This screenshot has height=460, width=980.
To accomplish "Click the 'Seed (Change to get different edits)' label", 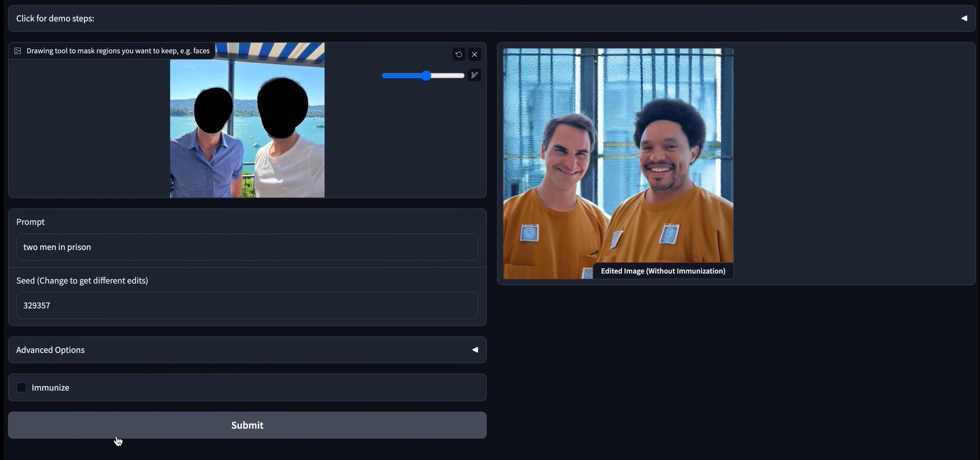I will pyautogui.click(x=82, y=280).
